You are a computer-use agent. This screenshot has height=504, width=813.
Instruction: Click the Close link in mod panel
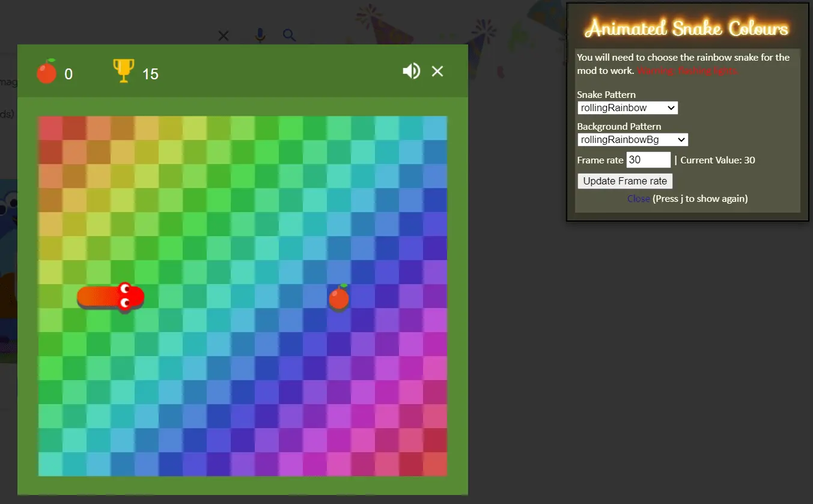click(x=638, y=199)
